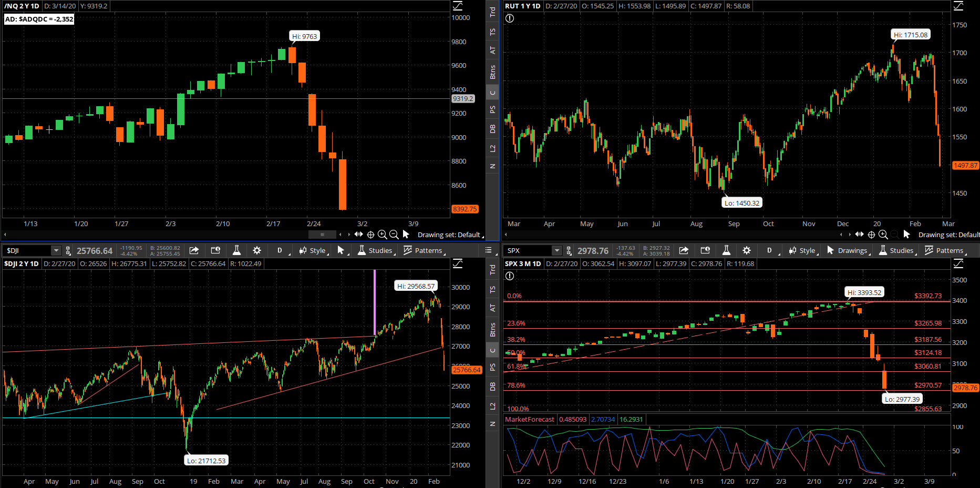This screenshot has width=980, height=488.
Task: Click the SPX symbol input field
Action: (528, 251)
